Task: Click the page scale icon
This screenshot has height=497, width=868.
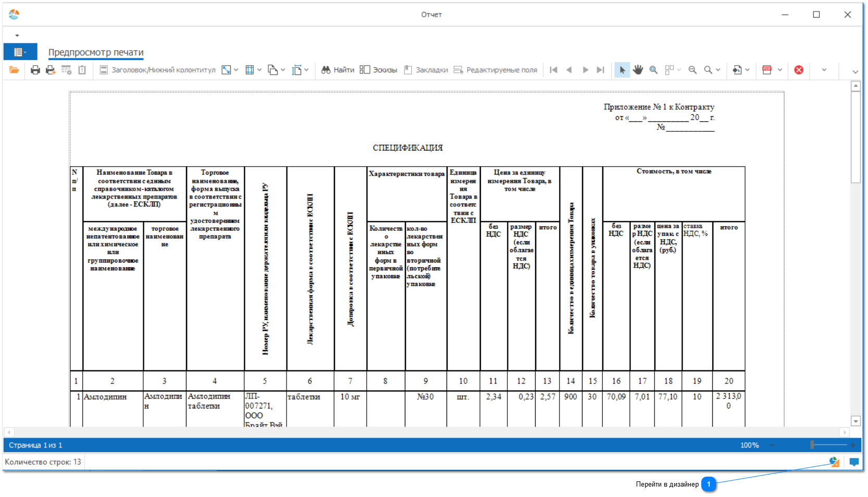Action: click(226, 70)
